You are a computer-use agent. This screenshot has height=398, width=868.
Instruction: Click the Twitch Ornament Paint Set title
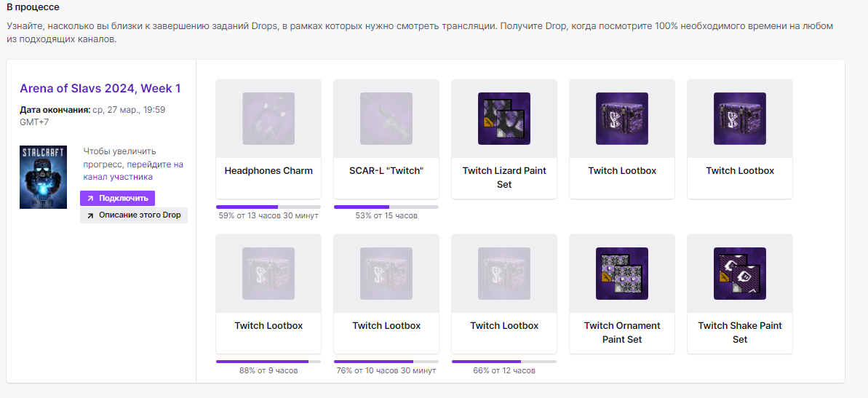(622, 333)
